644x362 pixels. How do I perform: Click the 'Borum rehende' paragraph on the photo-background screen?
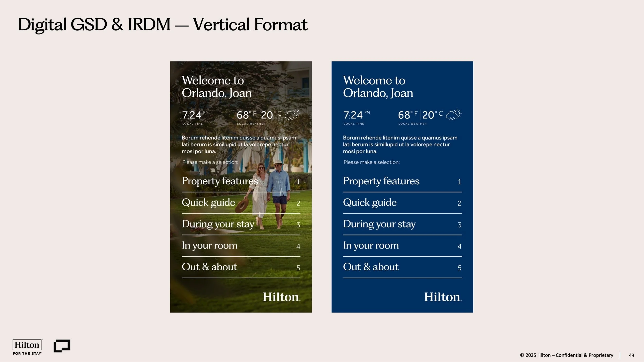pos(239,144)
